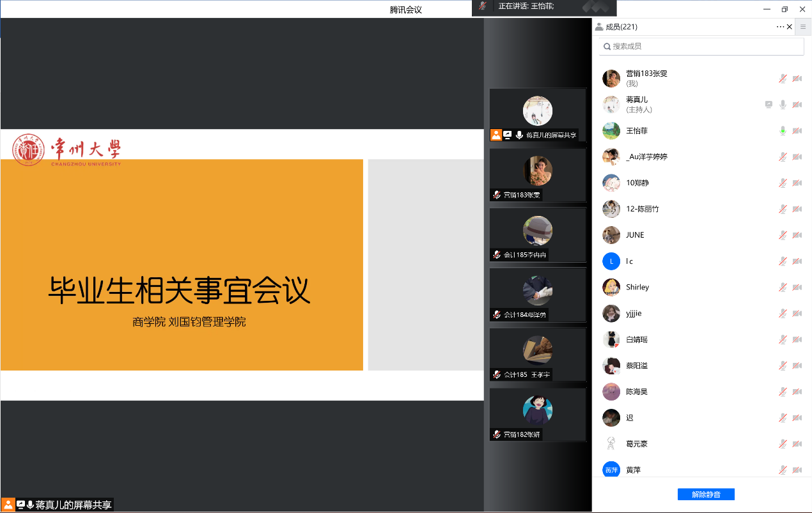This screenshot has height=513, width=812.
Task: Click muted mic icon in yjjjie row
Action: point(783,314)
